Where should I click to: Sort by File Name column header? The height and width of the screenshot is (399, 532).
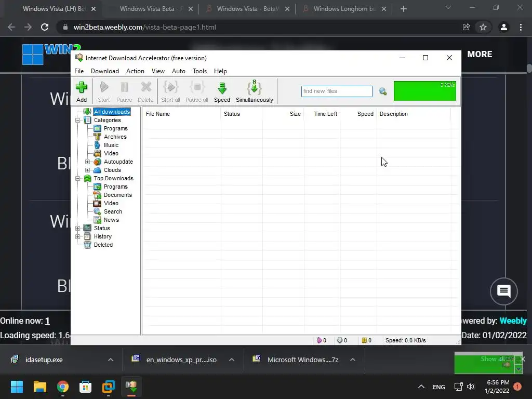pos(181,114)
